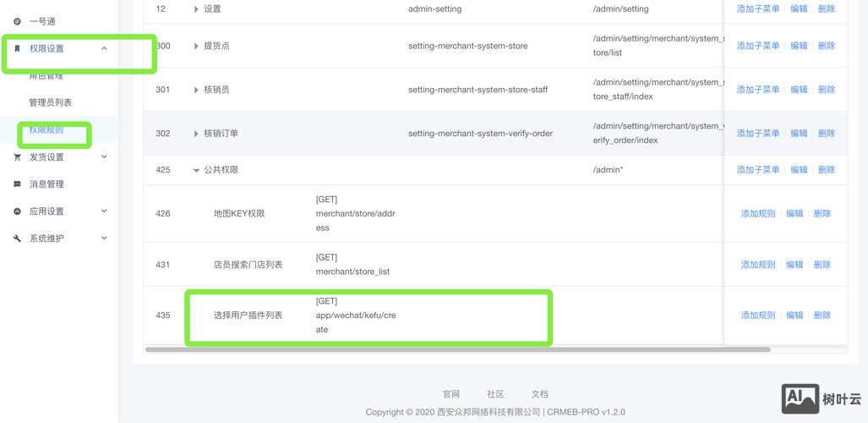868x423 pixels.
Task: Expand the 核销员 row triangle
Action: [196, 90]
